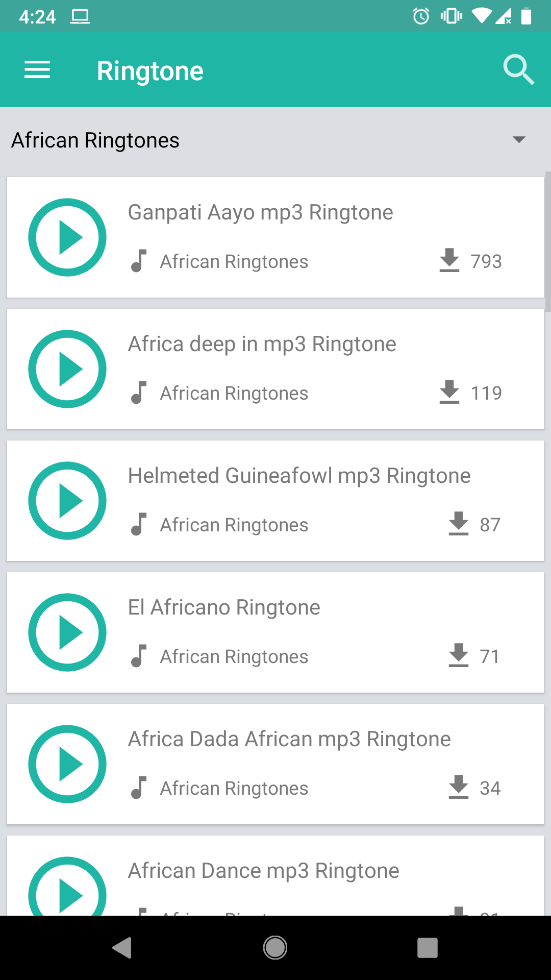Open Helmeted Guineafowl mp3 Ringtone title
551x980 pixels.
pyautogui.click(x=299, y=476)
